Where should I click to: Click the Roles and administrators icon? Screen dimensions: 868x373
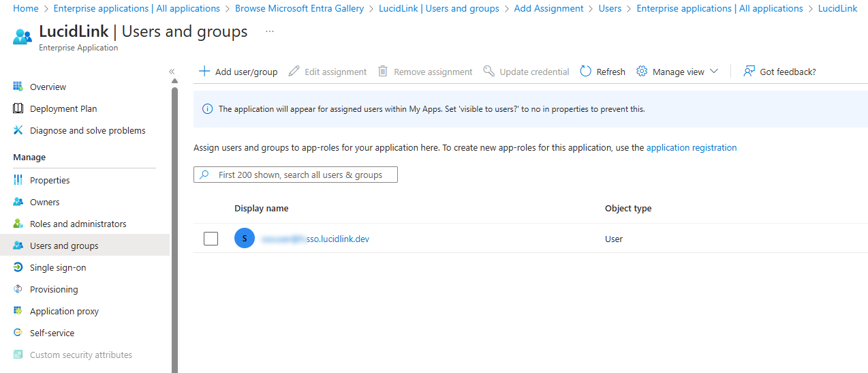[x=18, y=224]
